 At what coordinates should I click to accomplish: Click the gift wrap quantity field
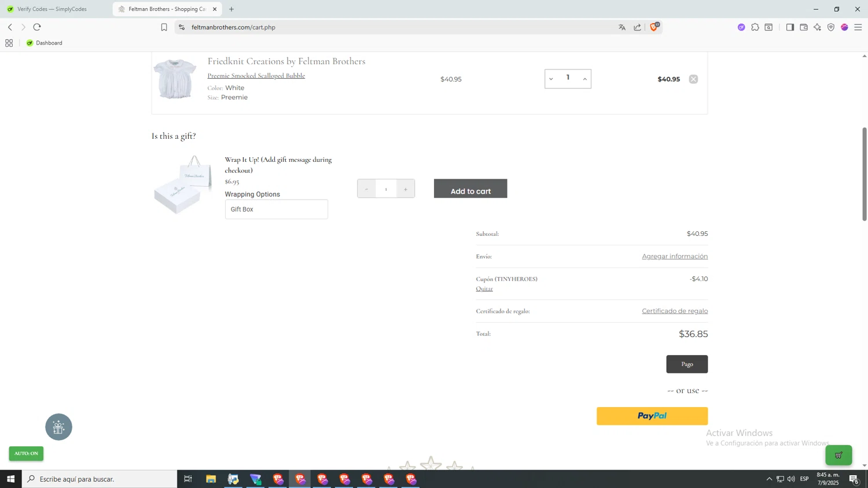pyautogui.click(x=386, y=189)
